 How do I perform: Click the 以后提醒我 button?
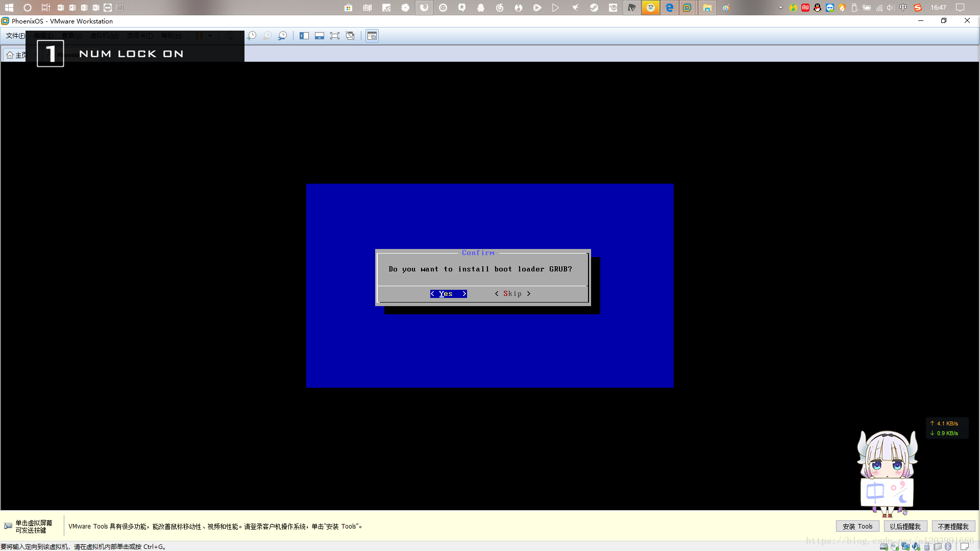pos(905,527)
